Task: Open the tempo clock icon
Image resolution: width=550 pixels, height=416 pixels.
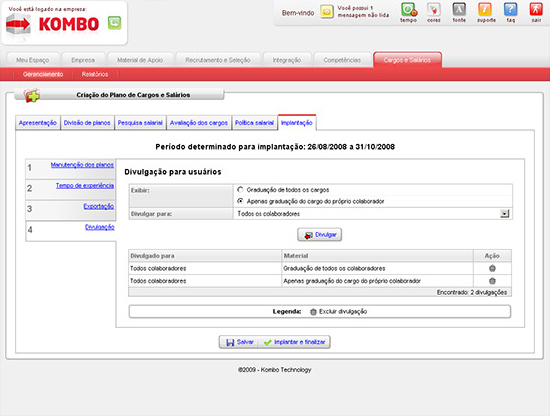Action: (x=409, y=10)
